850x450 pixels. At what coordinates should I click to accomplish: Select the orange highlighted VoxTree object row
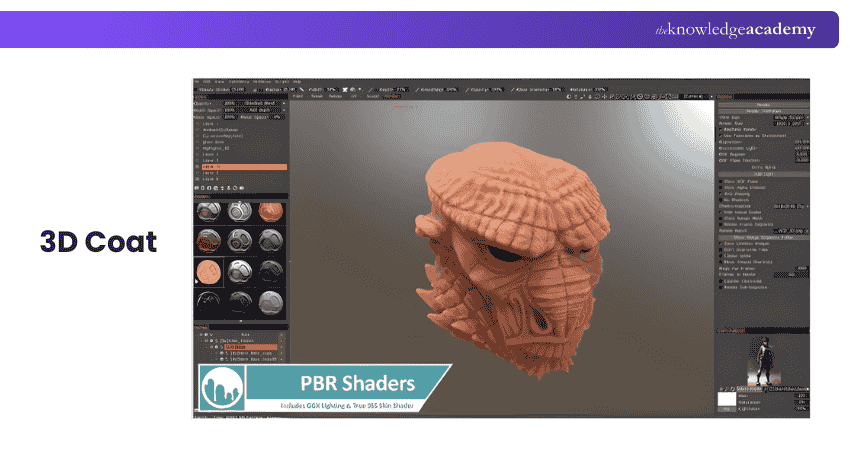tap(251, 347)
